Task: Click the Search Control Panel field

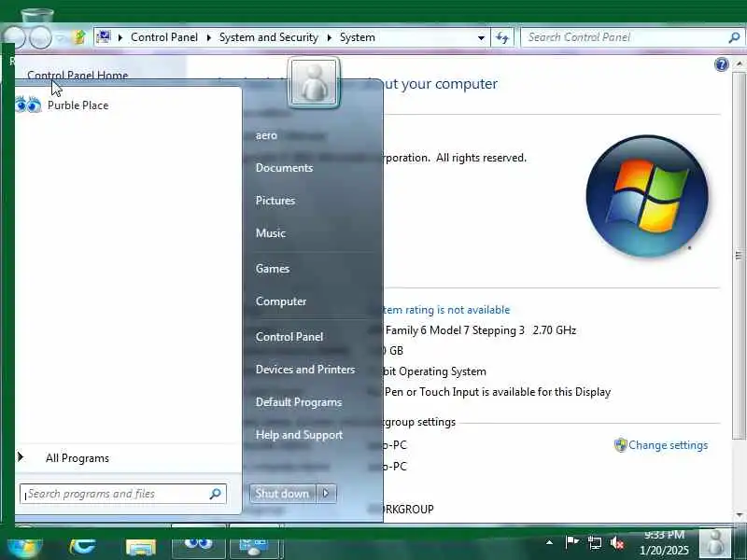Action: tap(624, 37)
